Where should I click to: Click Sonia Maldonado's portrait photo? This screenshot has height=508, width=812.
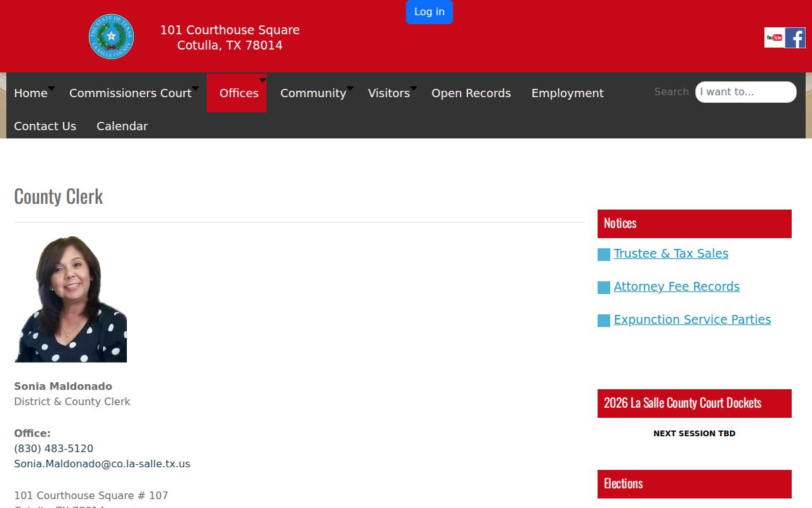pos(70,299)
